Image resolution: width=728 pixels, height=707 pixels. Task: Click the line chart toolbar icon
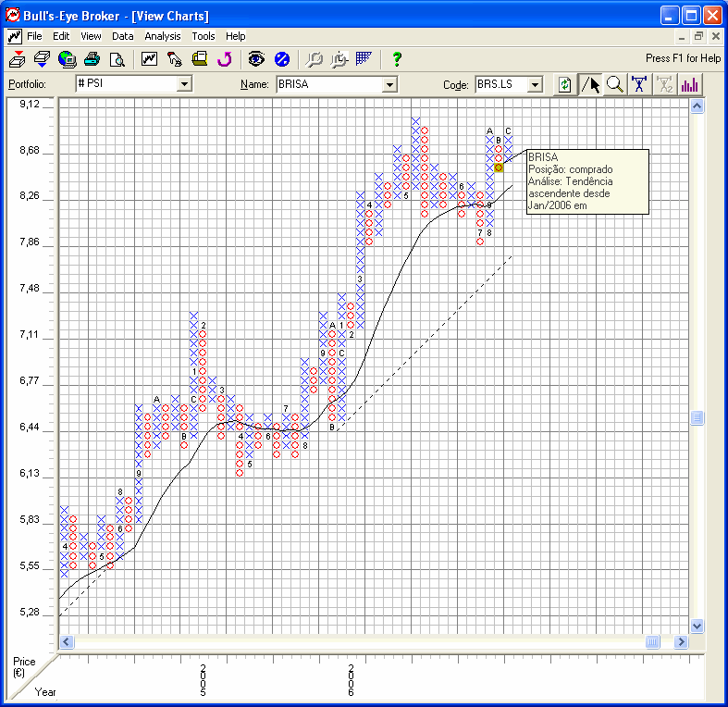tap(149, 59)
